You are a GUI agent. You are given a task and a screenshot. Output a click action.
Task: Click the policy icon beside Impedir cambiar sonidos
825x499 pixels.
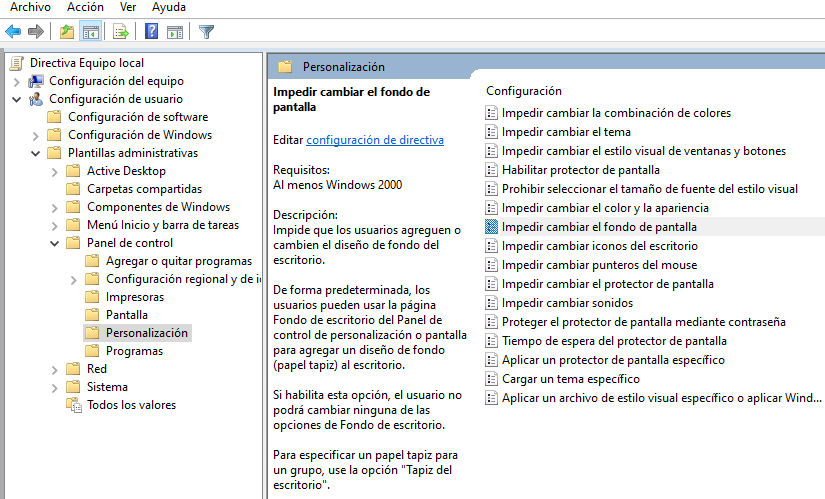[491, 303]
